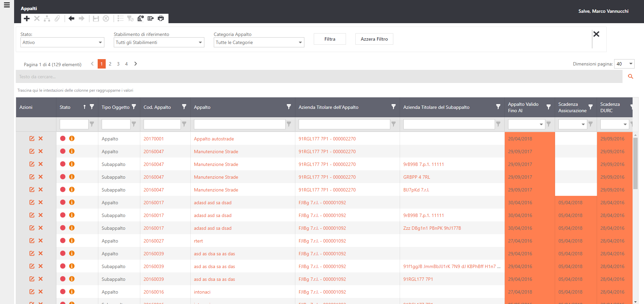Click the save floppy disk icon

click(96, 18)
